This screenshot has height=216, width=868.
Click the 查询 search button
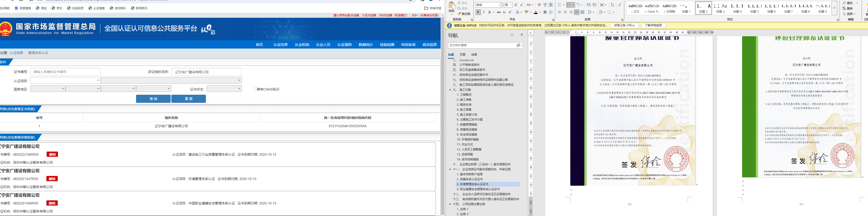pos(153,99)
